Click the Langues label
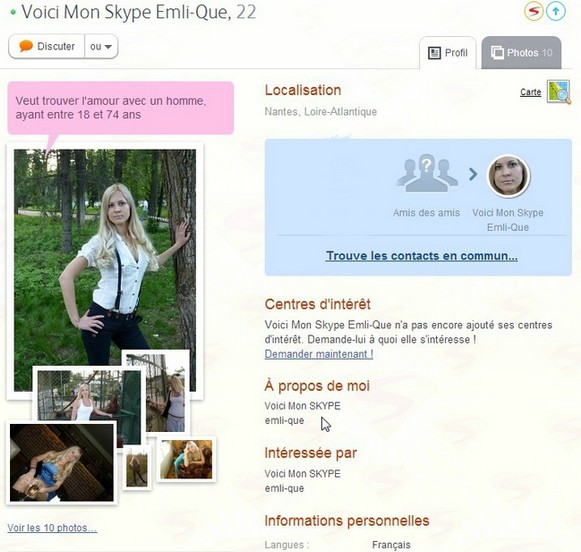Image resolution: width=581 pixels, height=552 pixels. click(287, 545)
